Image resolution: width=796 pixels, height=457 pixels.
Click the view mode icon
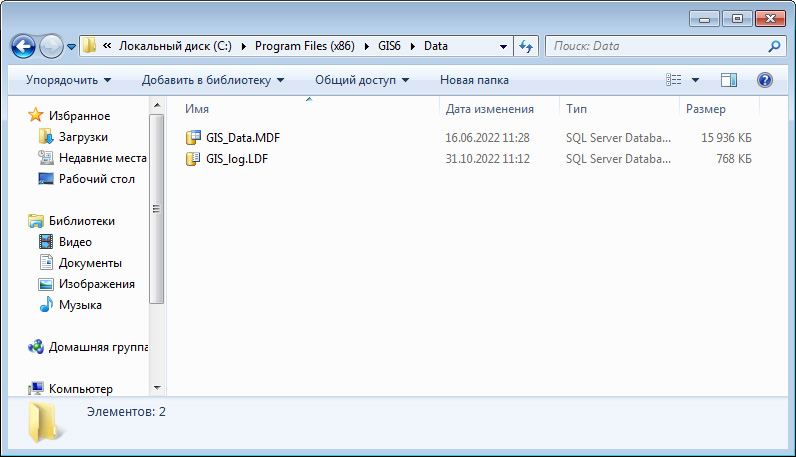pos(674,80)
